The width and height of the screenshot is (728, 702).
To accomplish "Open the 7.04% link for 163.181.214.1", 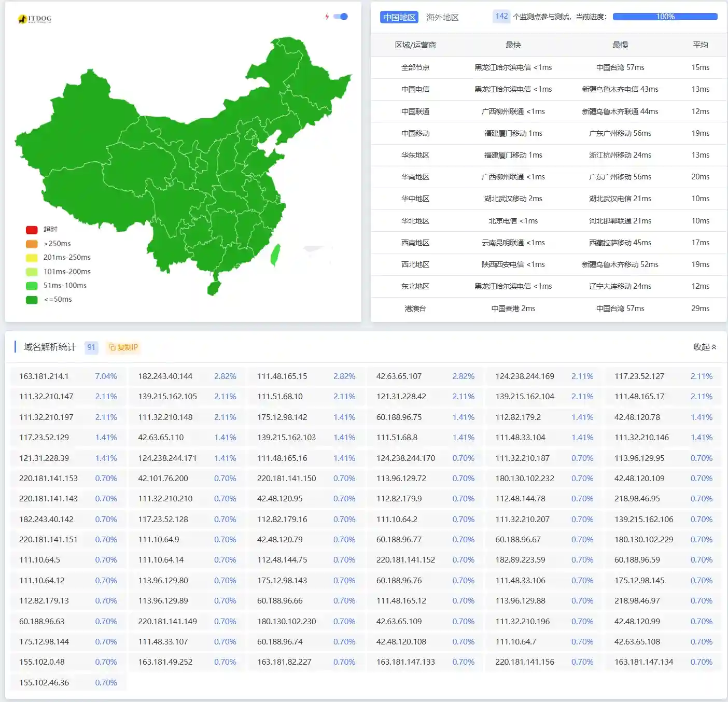I will (x=106, y=376).
